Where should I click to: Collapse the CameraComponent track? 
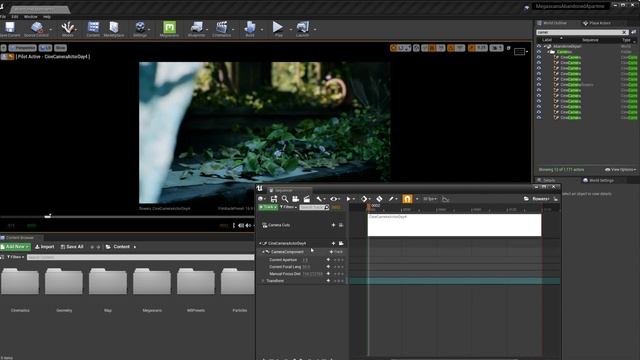(x=263, y=252)
